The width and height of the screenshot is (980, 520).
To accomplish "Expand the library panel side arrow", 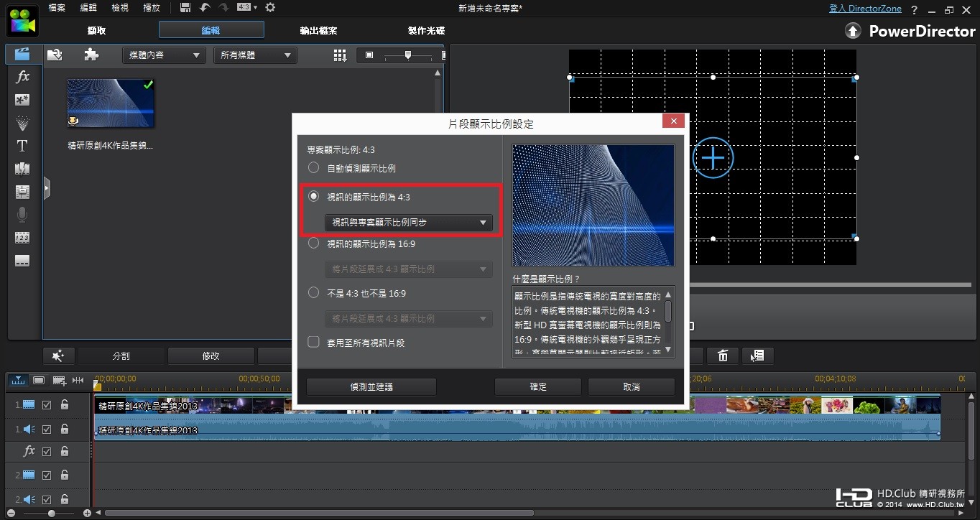I will pos(47,188).
